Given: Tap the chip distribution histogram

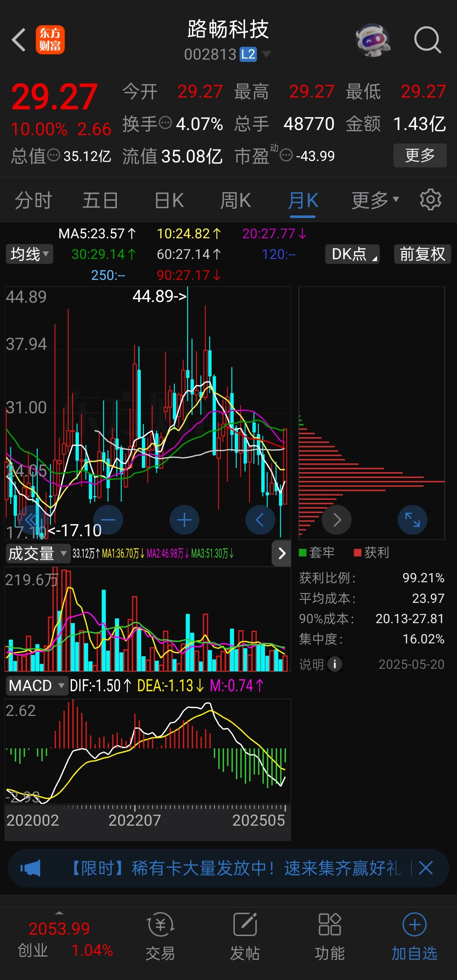Looking at the screenshot, I should [372, 413].
